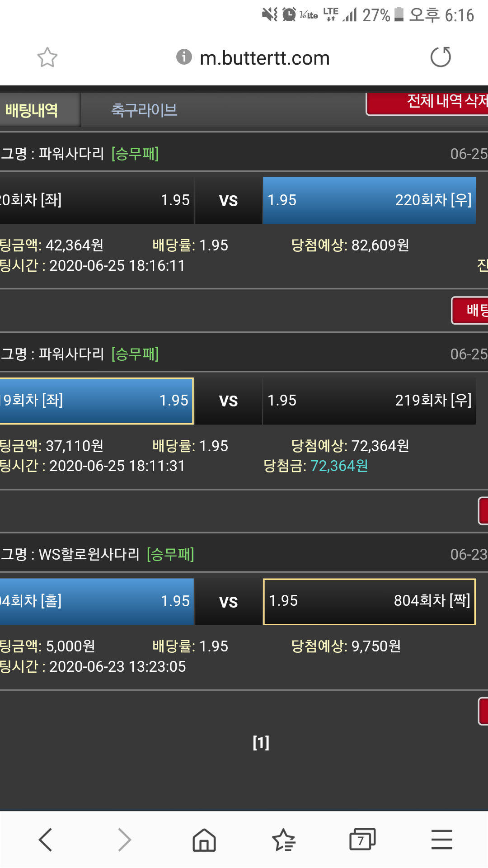This screenshot has width=488, height=868.
Task: Tap the browser forward arrow
Action: click(125, 840)
